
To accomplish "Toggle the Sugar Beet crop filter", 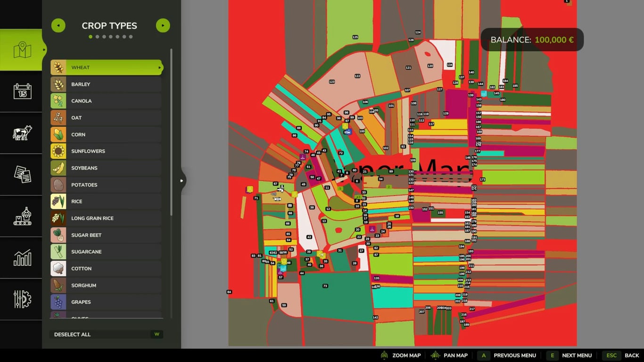I will coord(107,235).
